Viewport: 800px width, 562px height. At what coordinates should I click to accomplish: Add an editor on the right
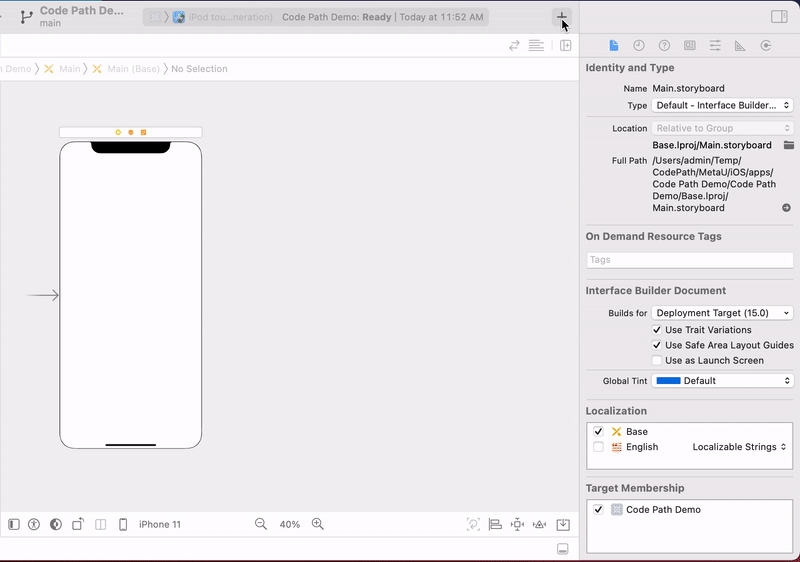565,46
